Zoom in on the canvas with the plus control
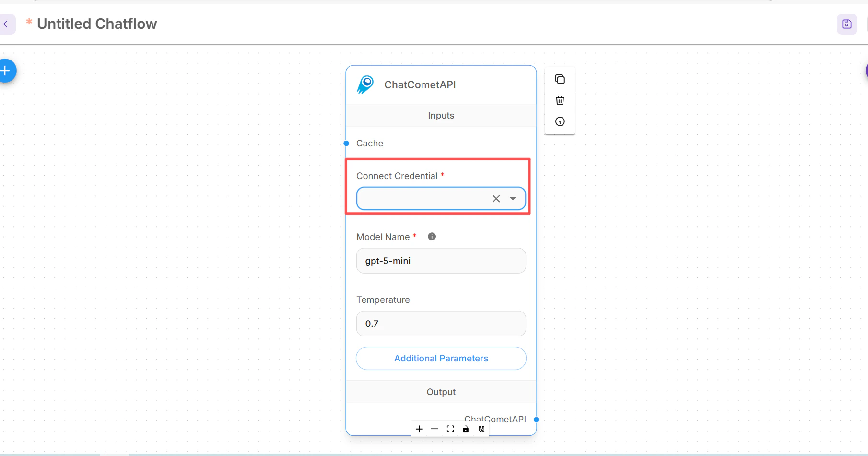The height and width of the screenshot is (456, 868). point(419,429)
